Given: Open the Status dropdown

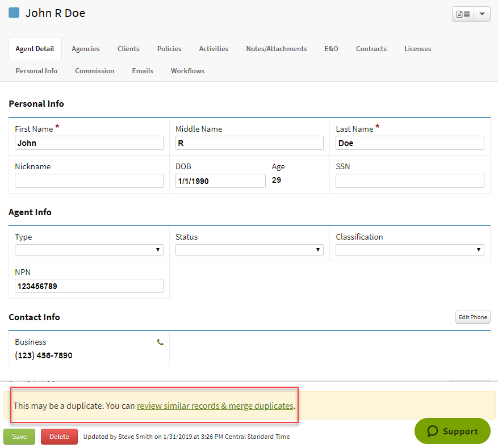Looking at the screenshot, I should point(249,249).
